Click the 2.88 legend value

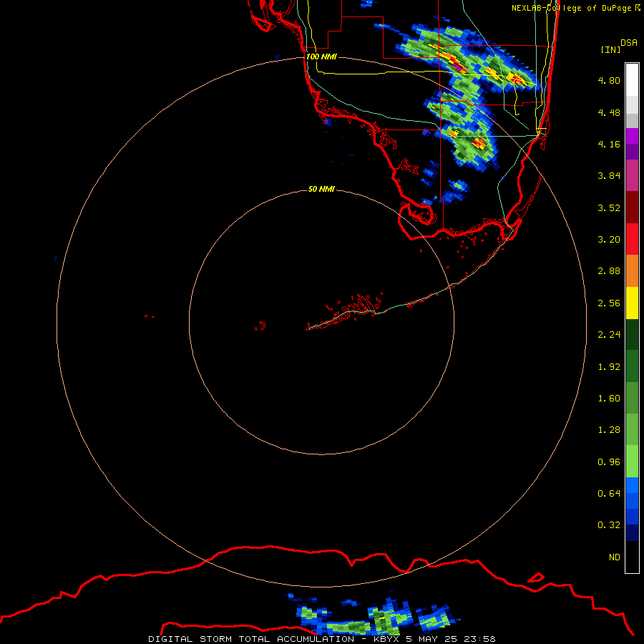pos(609,271)
